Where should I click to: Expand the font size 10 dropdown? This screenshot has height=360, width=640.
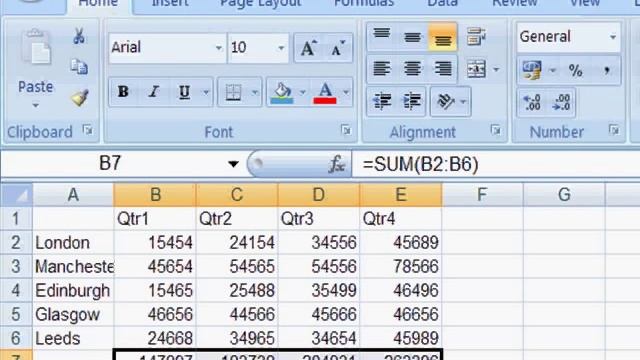(281, 48)
